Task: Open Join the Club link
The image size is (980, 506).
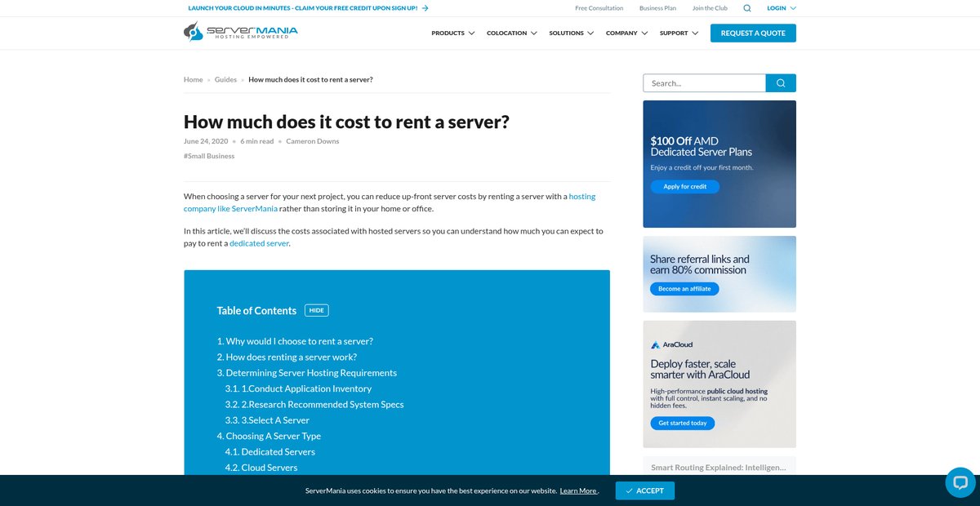Action: [x=710, y=8]
